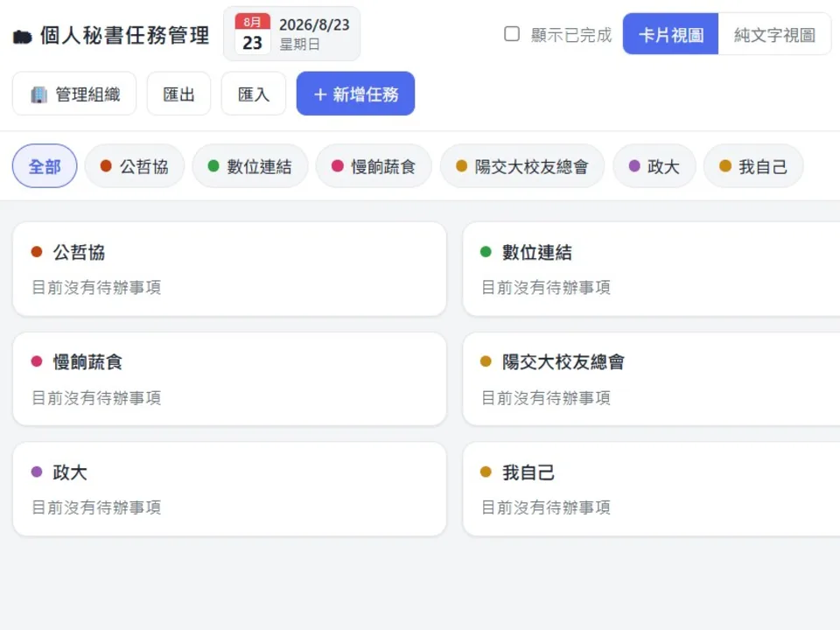This screenshot has height=630, width=840.
Task: Click the plus icon in 新增任務 button
Action: 320,94
